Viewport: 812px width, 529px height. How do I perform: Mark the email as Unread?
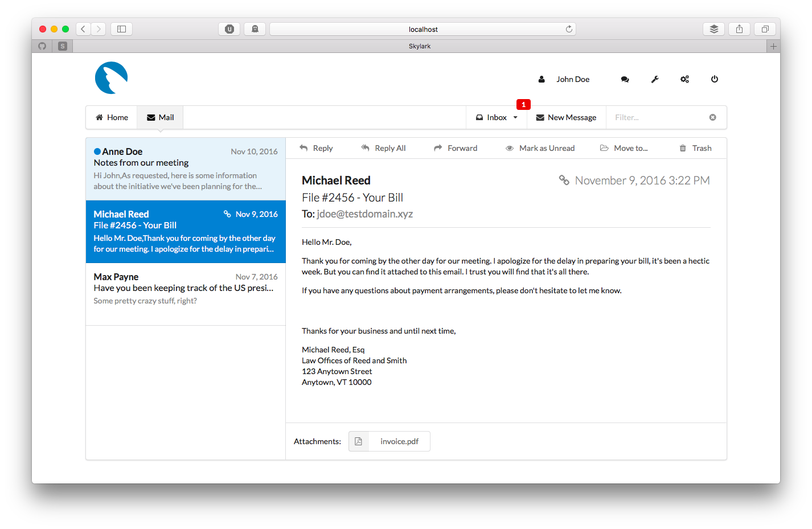540,148
